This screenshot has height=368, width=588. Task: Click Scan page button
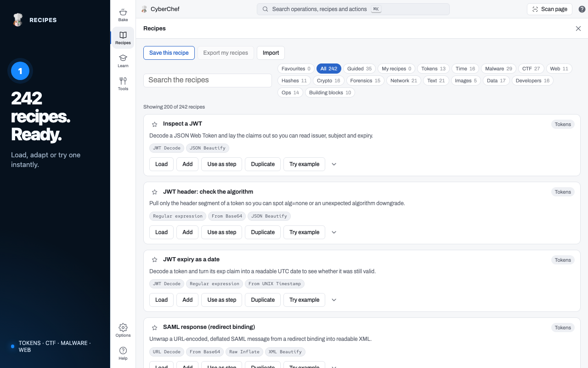tap(550, 9)
